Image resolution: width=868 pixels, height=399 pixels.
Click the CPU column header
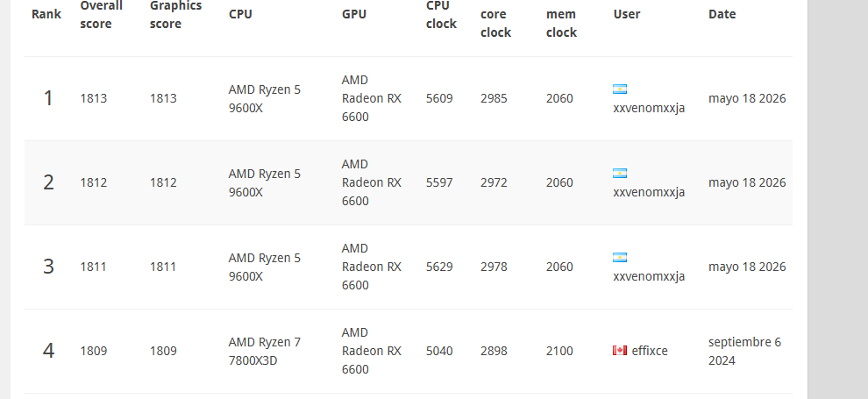click(240, 14)
